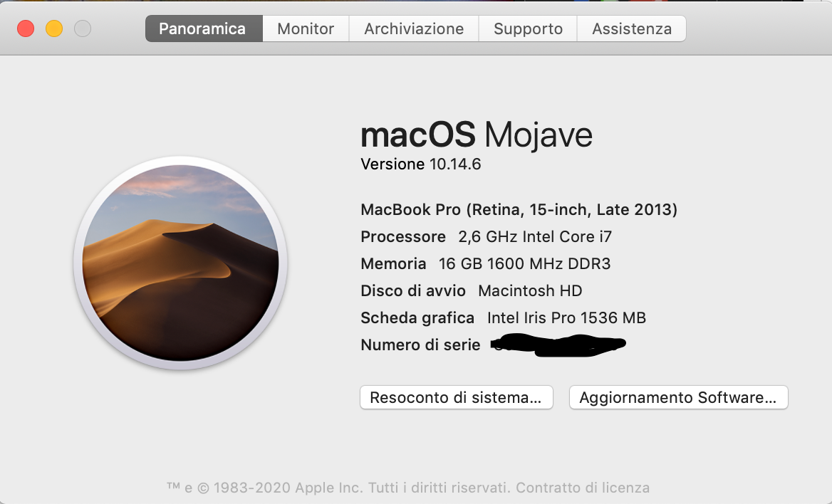Screen dimensions: 832x504
Task: Show the Assistenza tab
Action: (632, 29)
